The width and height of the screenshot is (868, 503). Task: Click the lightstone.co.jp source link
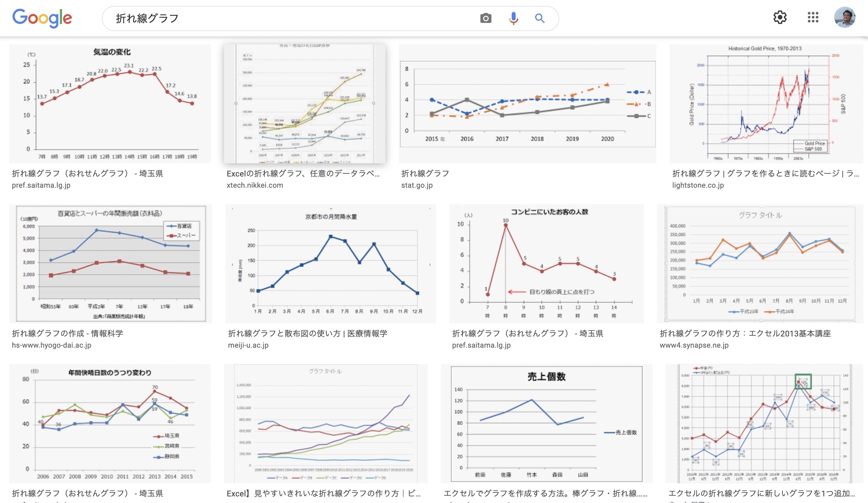point(698,185)
